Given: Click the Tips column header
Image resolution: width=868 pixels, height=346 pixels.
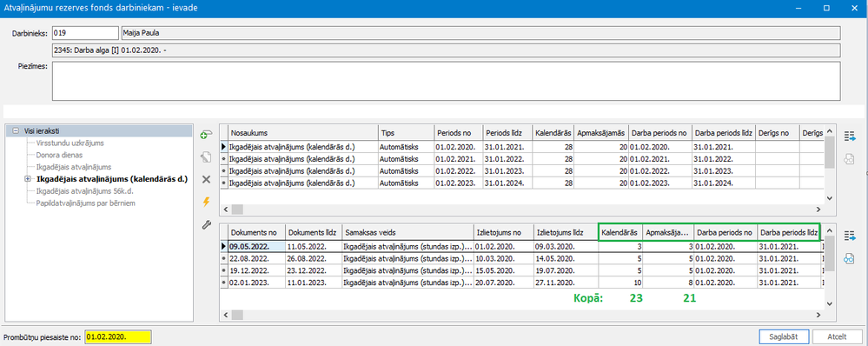Looking at the screenshot, I should [x=406, y=133].
